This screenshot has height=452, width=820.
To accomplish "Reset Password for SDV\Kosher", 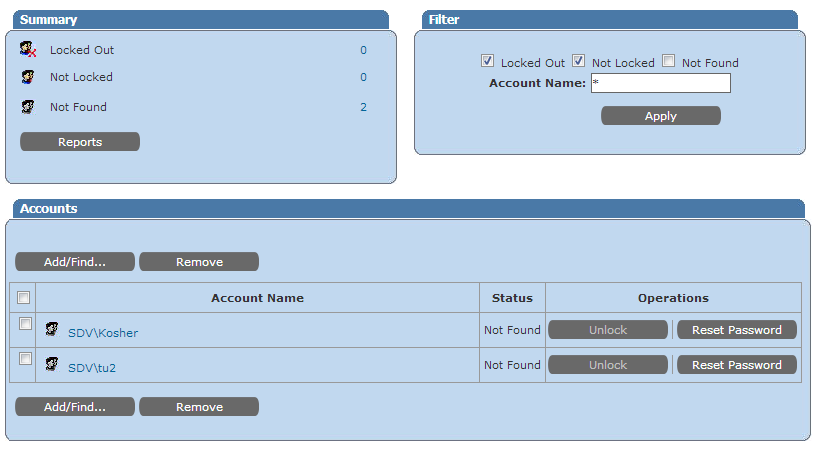I will (737, 330).
